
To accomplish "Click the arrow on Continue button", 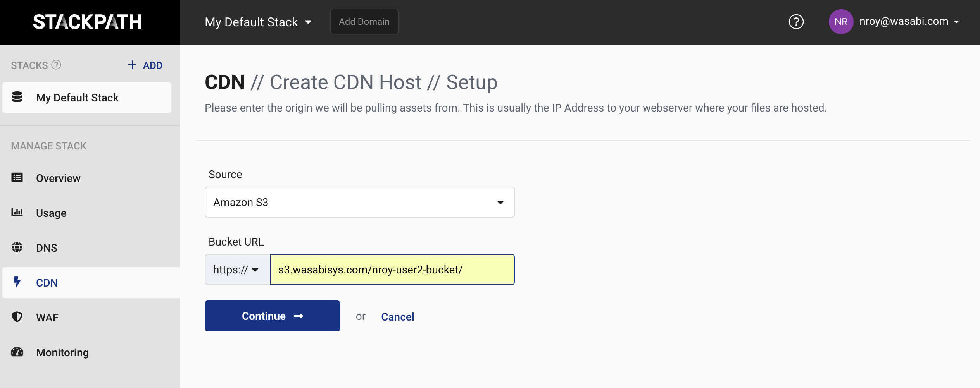I will (x=298, y=316).
